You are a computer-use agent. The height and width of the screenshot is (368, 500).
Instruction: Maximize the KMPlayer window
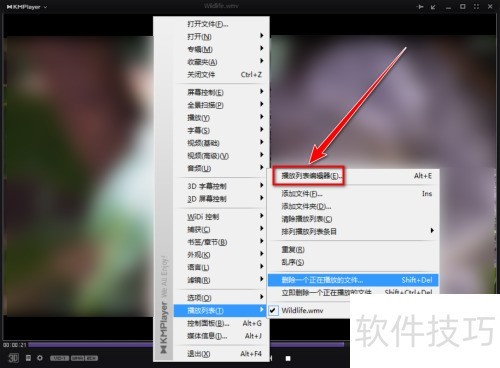pyautogui.click(x=463, y=6)
